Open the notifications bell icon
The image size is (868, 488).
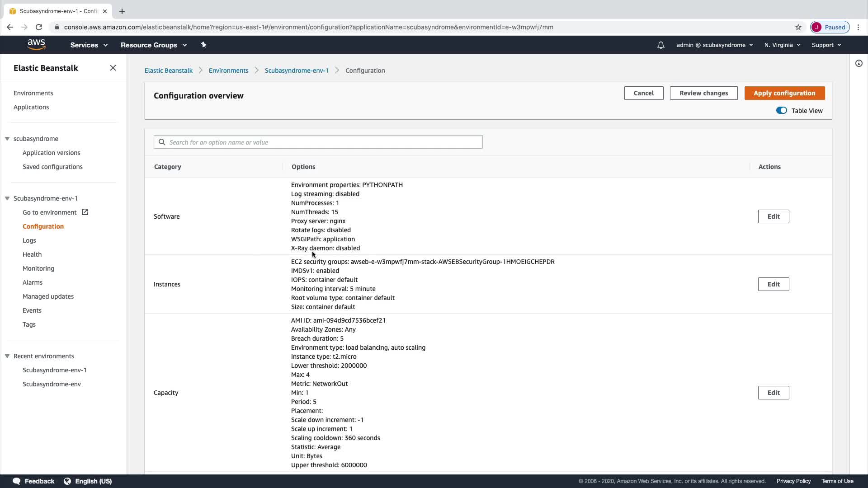[660, 45]
